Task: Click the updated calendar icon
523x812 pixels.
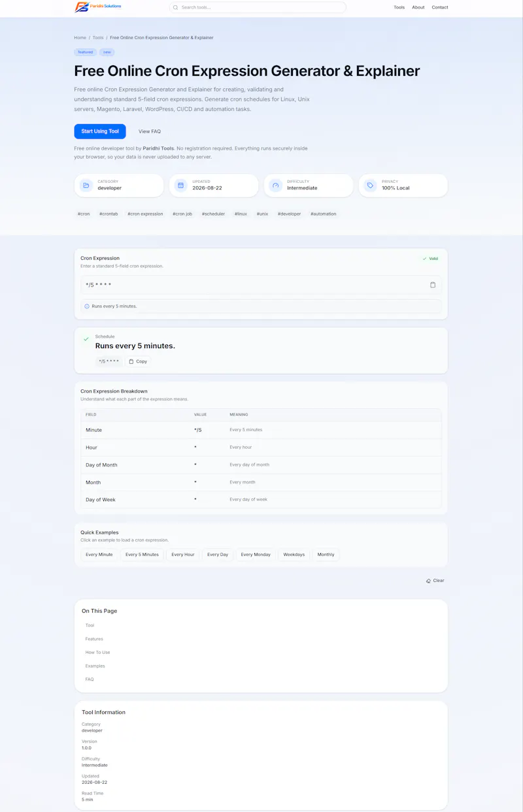Action: point(180,186)
